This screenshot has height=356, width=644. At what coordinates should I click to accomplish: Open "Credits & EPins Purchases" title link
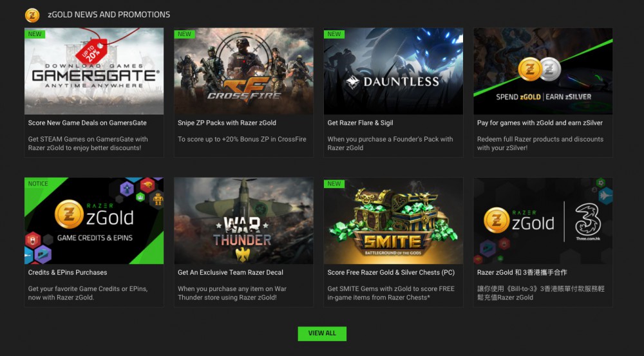(x=68, y=272)
